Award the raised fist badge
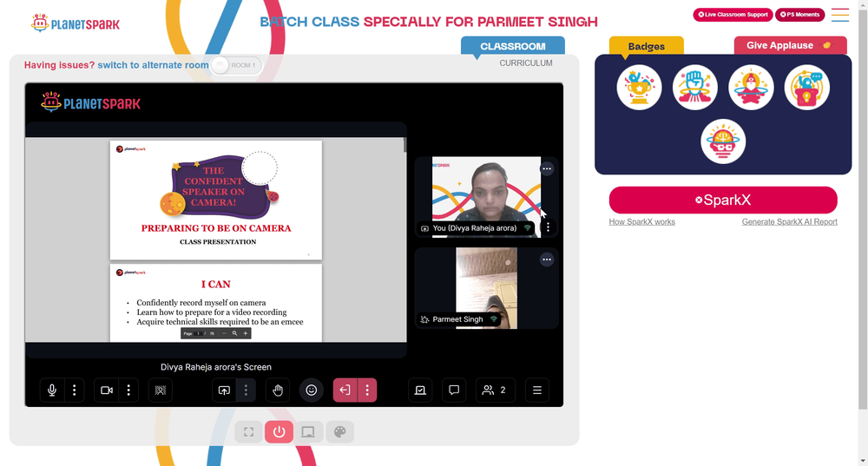Viewport: 868px width, 466px height. pyautogui.click(x=695, y=88)
